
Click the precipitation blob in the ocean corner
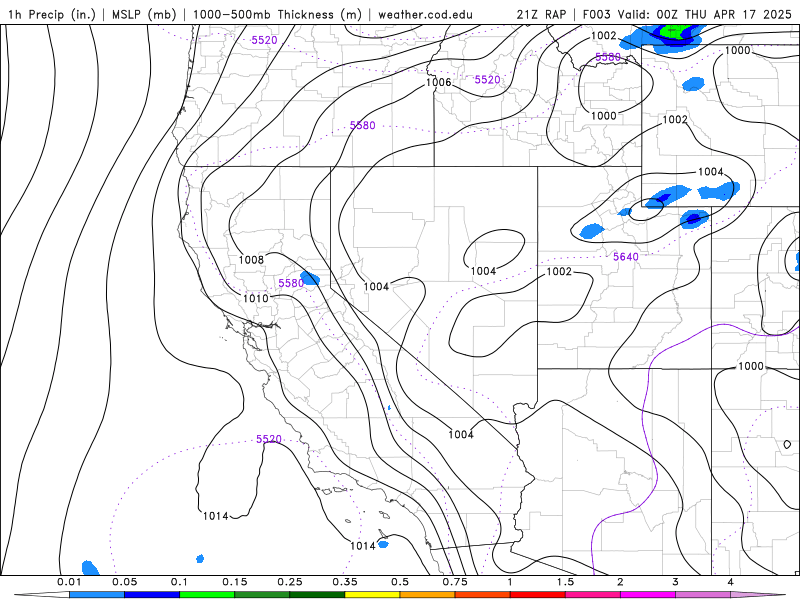90,568
